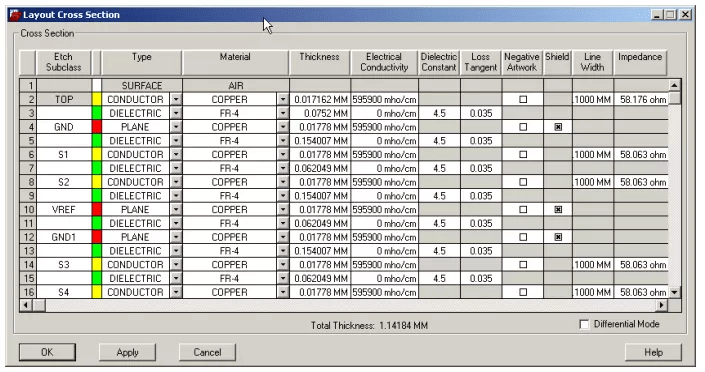Open Type dropdown for row 2 TOP
Viewport: 705px width, 372px height.
pyautogui.click(x=176, y=99)
